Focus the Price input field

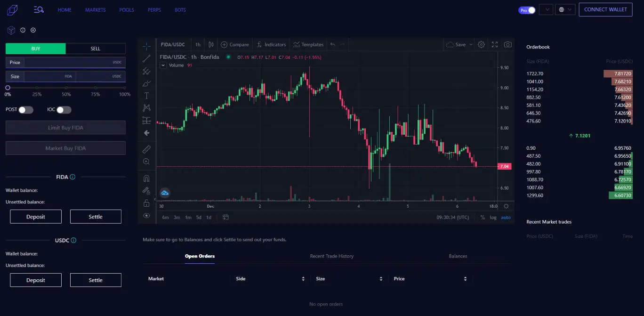pos(65,62)
